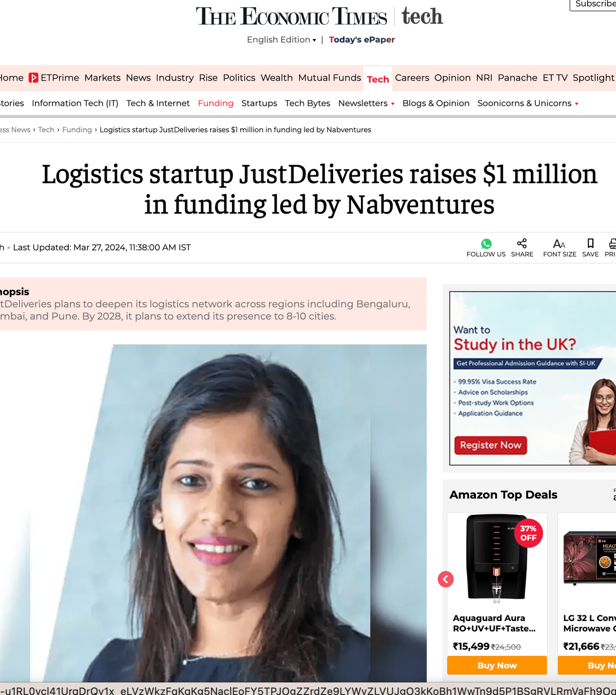This screenshot has height=695, width=616.
Task: Adjust text with the Font Size icon
Action: click(x=560, y=244)
